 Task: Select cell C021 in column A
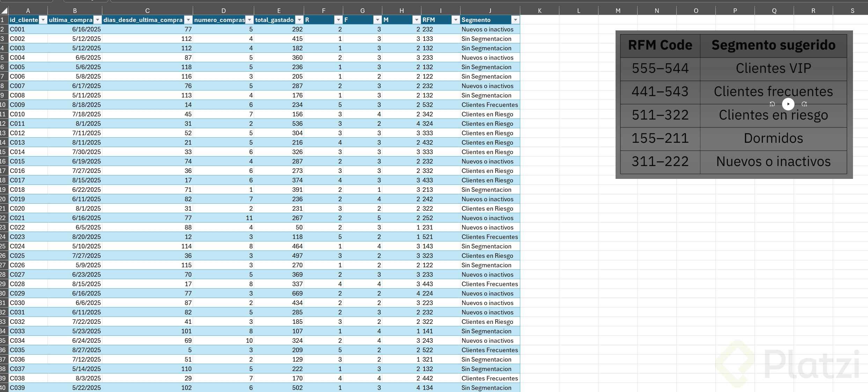(x=28, y=218)
